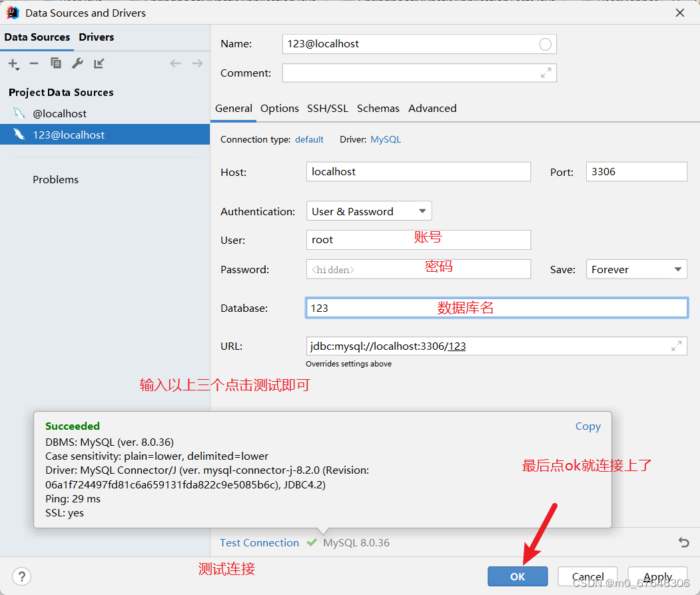Focus the Host field localhost

tap(418, 171)
